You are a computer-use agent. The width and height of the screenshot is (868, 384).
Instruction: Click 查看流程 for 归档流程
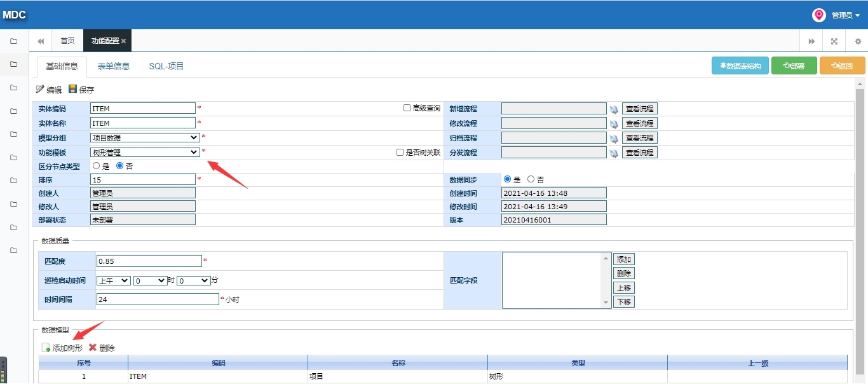640,138
